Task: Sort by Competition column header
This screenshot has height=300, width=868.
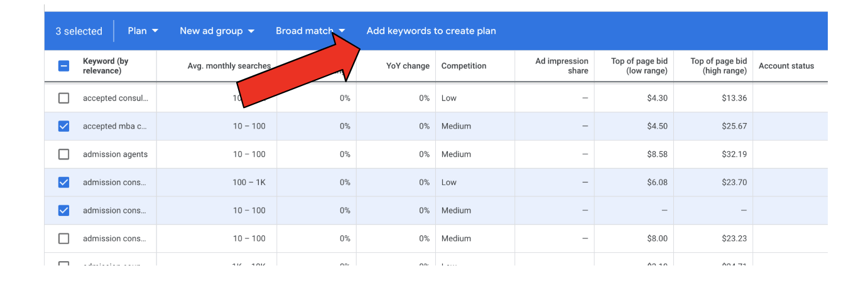Action: coord(464,66)
